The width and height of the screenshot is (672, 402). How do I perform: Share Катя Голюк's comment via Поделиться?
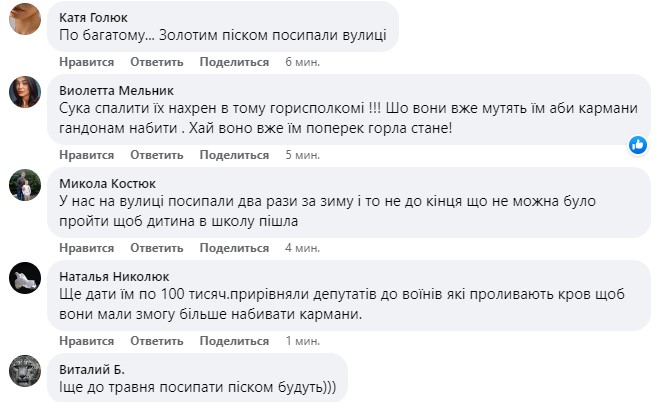(x=234, y=62)
